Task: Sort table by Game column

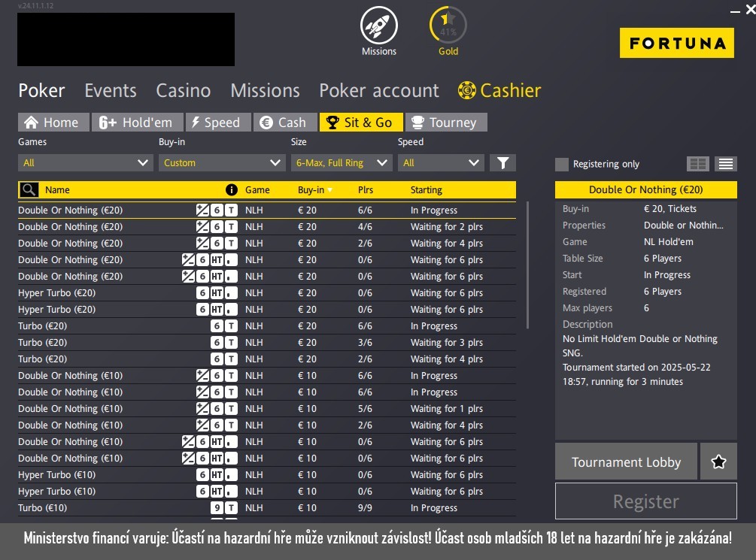Action: point(257,190)
